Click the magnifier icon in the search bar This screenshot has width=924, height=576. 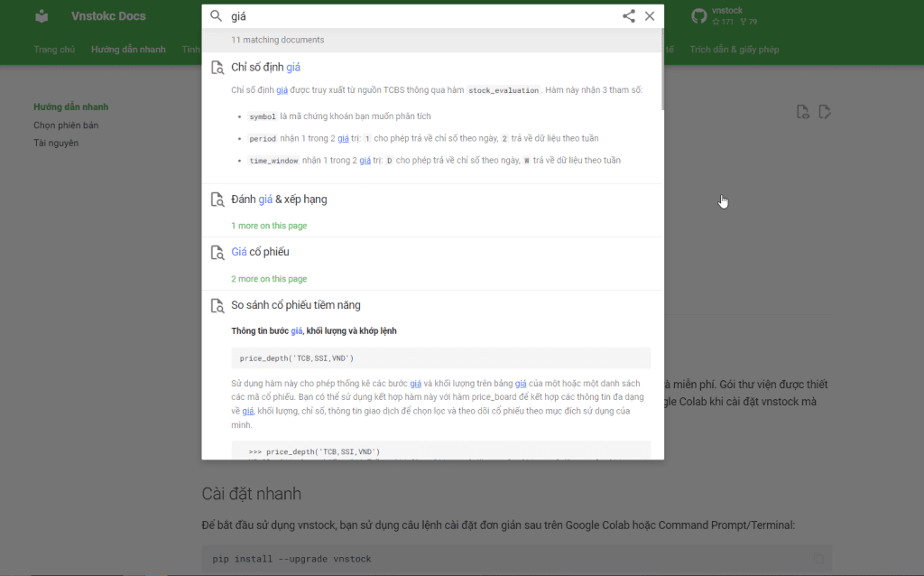(216, 16)
